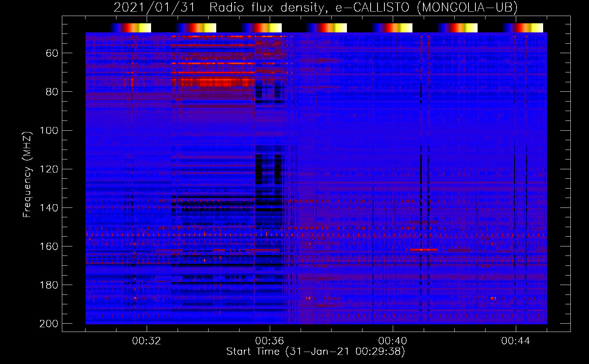Click the plot title mentioning e-CALLISTO MONGOLIA-UB
The height and width of the screenshot is (364, 589).
click(315, 7)
